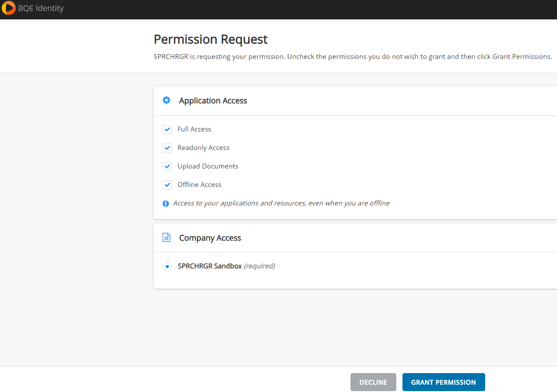This screenshot has height=392, width=557.
Task: Click the Application Access gear icon
Action: pos(166,100)
